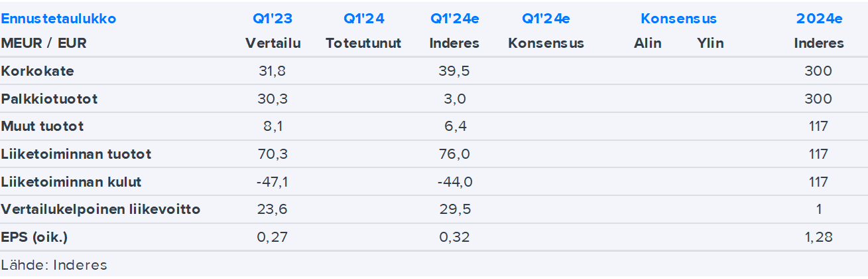The height and width of the screenshot is (279, 868).
Task: Click the Korkokate Q1'23 value 31,8
Action: click(273, 71)
